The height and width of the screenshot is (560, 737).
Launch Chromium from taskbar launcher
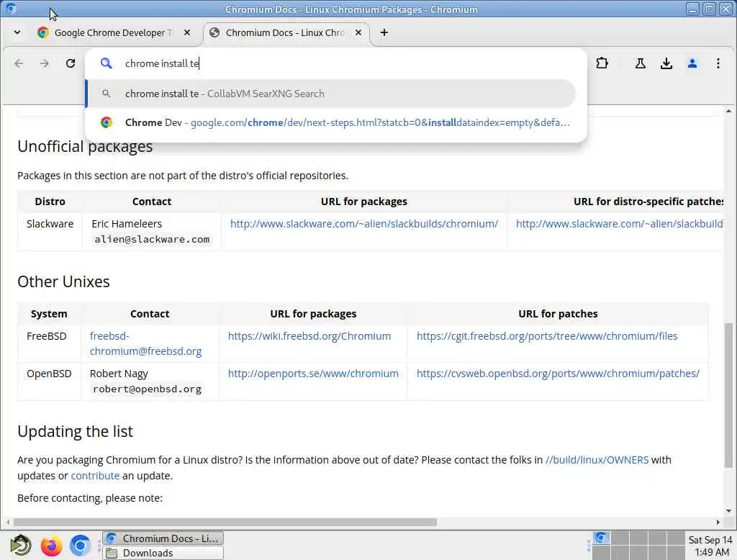click(80, 546)
